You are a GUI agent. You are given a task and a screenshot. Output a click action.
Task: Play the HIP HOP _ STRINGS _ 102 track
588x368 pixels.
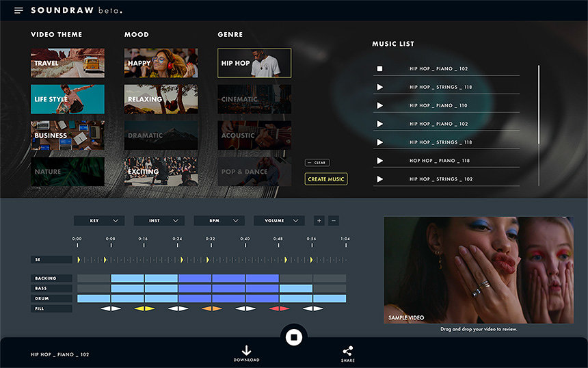point(380,179)
